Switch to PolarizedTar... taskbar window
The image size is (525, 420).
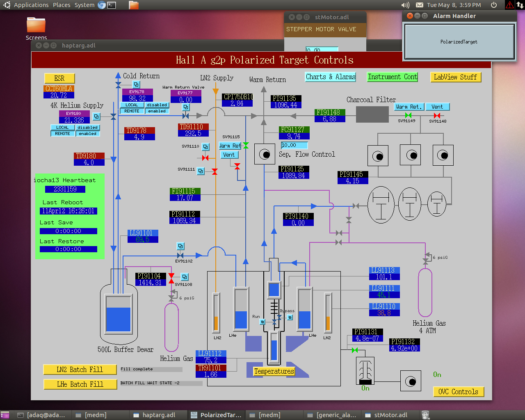[216, 415]
